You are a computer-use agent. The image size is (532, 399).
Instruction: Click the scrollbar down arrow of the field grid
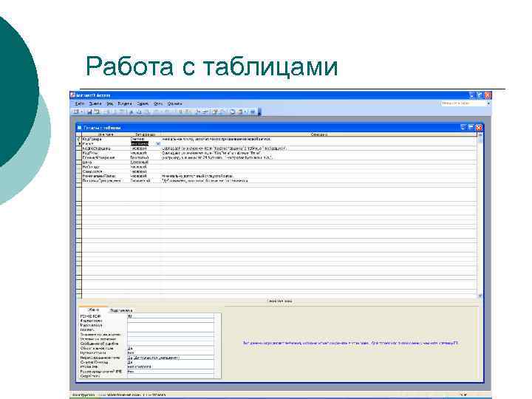(480, 296)
